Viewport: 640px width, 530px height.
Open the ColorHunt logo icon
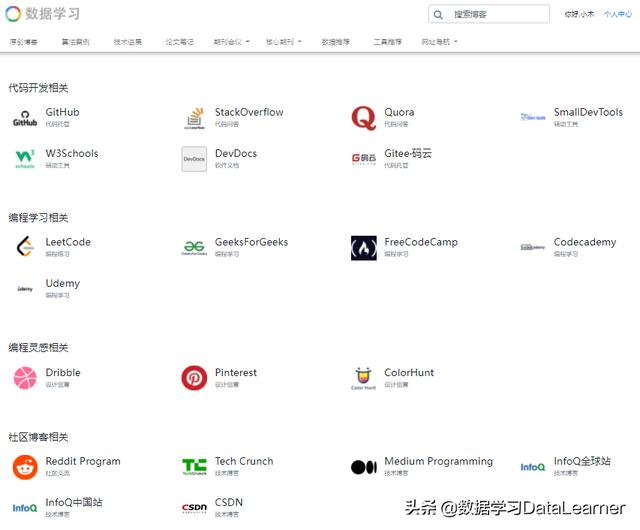[363, 378]
